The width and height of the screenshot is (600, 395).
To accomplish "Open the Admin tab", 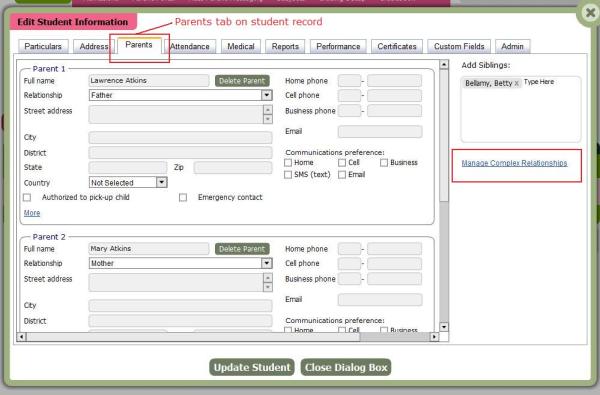I will pos(512,46).
